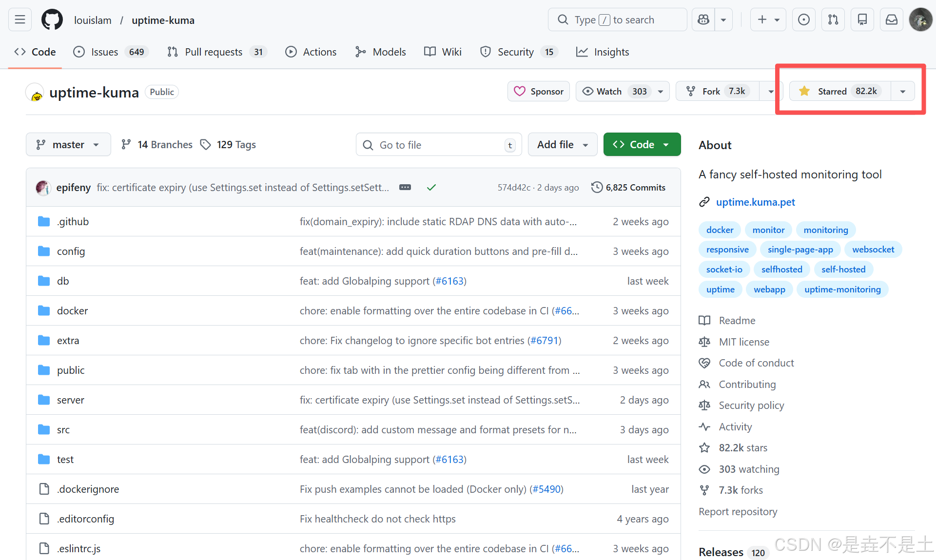The width and height of the screenshot is (936, 560).
Task: Open the Models tab
Action: click(381, 52)
